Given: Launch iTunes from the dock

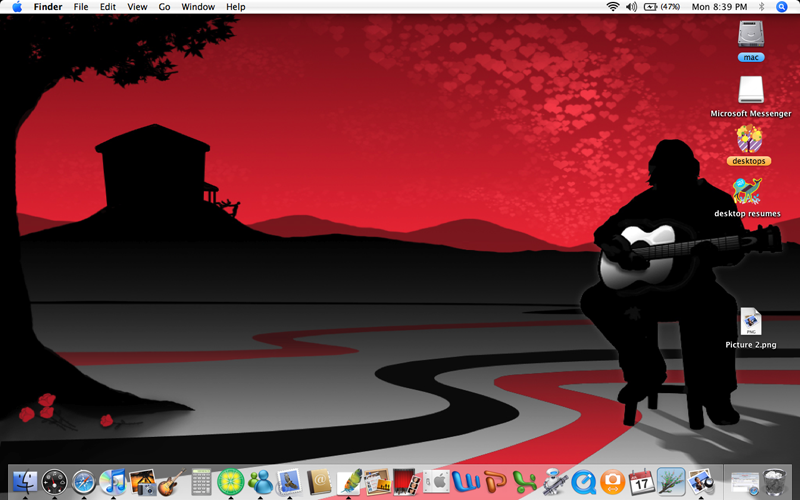Looking at the screenshot, I should pyautogui.click(x=113, y=482).
